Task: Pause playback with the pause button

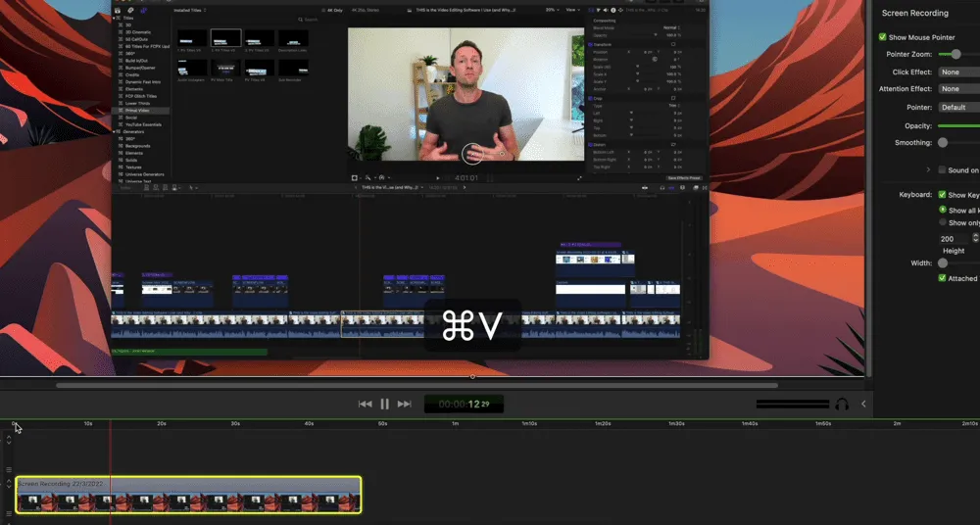Action: coord(384,404)
